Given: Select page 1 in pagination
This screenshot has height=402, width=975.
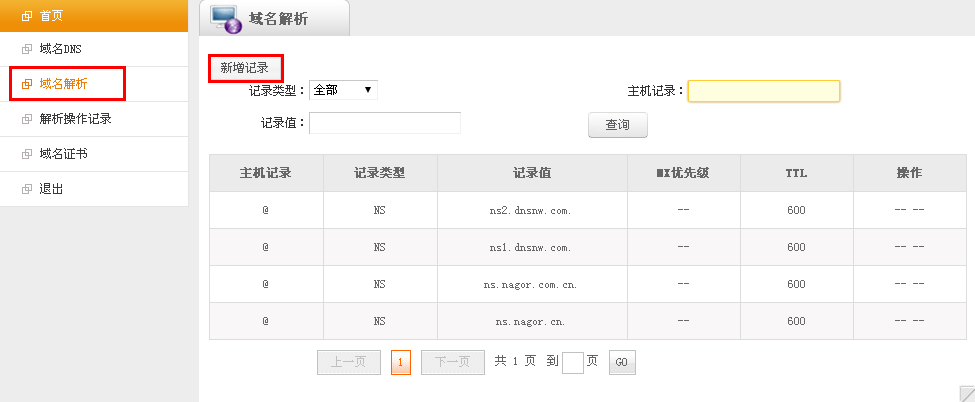Looking at the screenshot, I should [400, 362].
